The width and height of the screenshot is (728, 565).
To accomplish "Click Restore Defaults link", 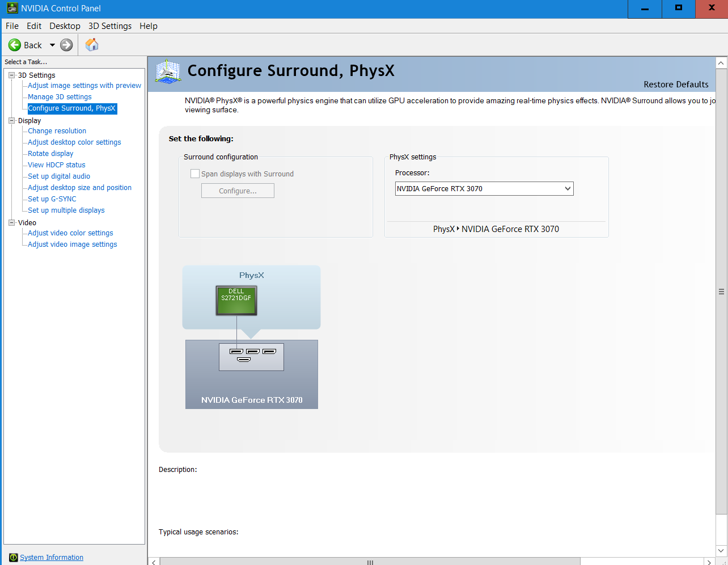I will click(x=676, y=85).
